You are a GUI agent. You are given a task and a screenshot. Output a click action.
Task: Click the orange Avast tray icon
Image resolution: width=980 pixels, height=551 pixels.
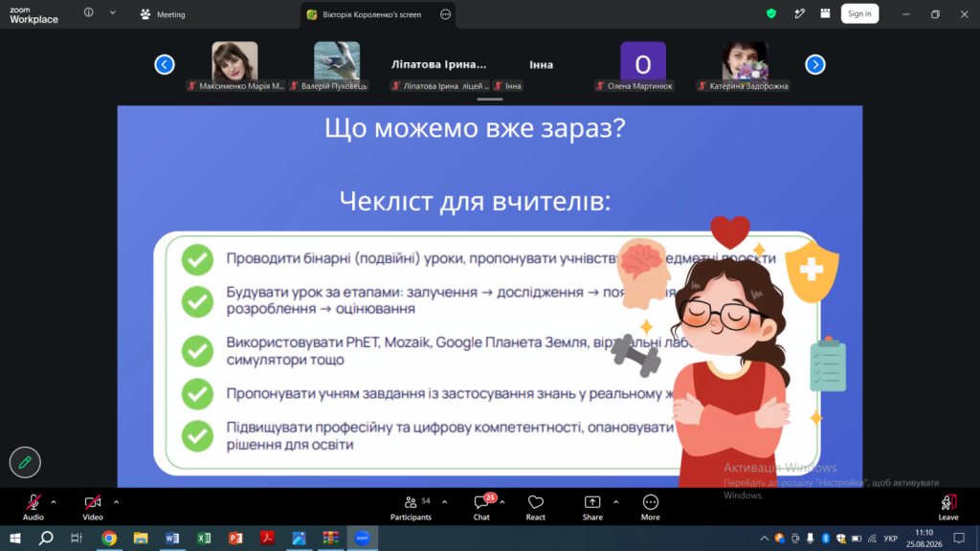click(x=779, y=539)
